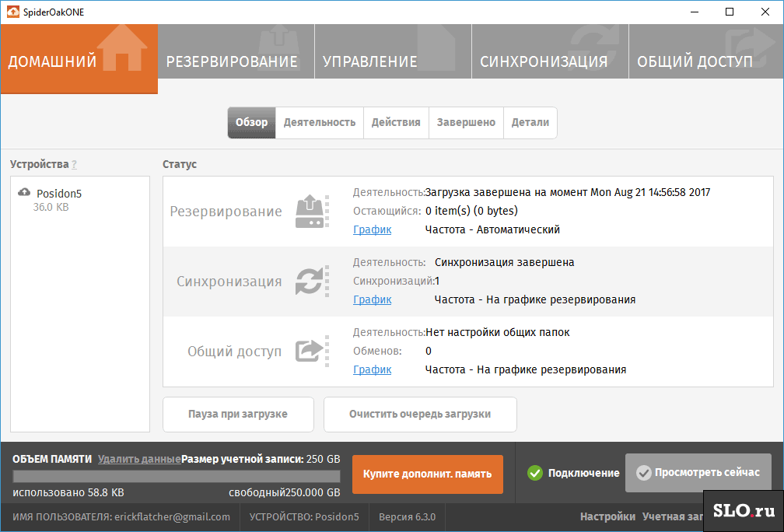The image size is (784, 532).
Task: Switch to the Деятельность sub-tab
Action: pyautogui.click(x=320, y=123)
